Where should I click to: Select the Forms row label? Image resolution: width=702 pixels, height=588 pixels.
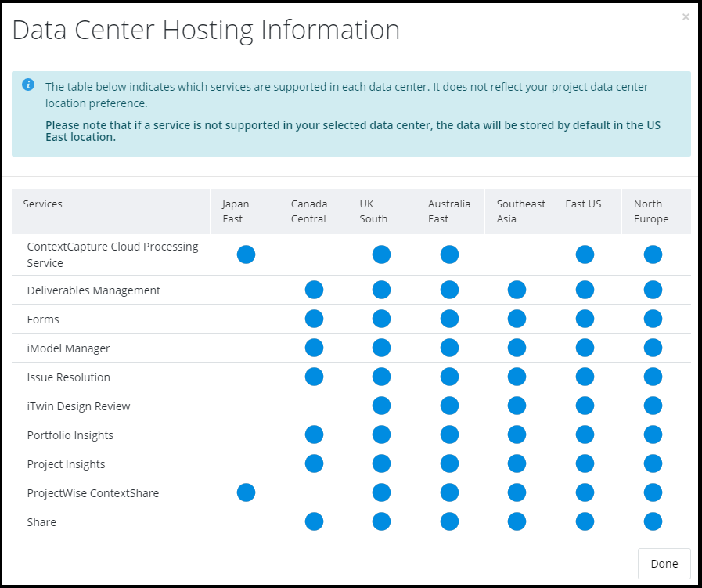43,319
